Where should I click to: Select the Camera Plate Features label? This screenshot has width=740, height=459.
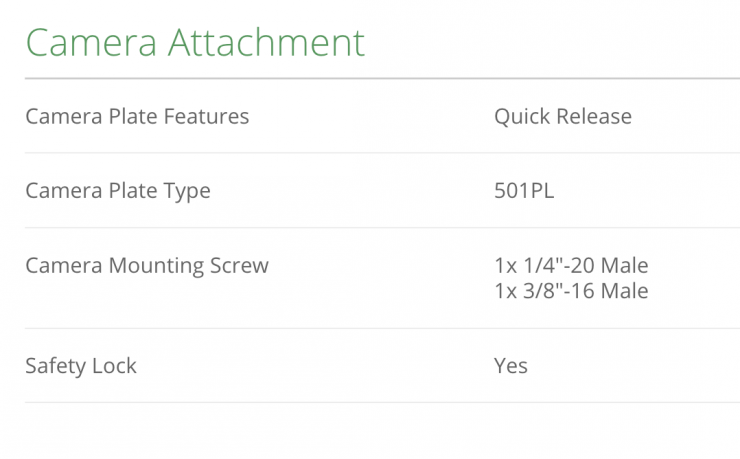click(137, 116)
